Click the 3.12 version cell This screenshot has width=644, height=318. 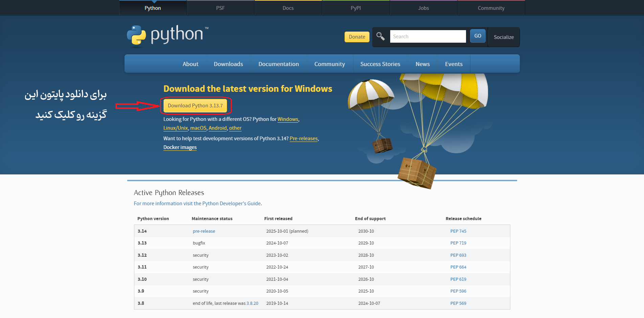coord(142,255)
